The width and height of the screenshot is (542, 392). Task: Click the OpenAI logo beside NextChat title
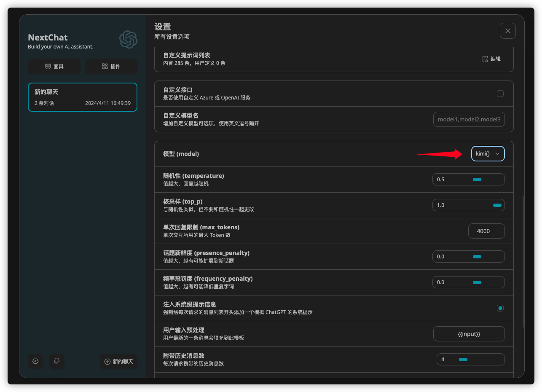128,40
